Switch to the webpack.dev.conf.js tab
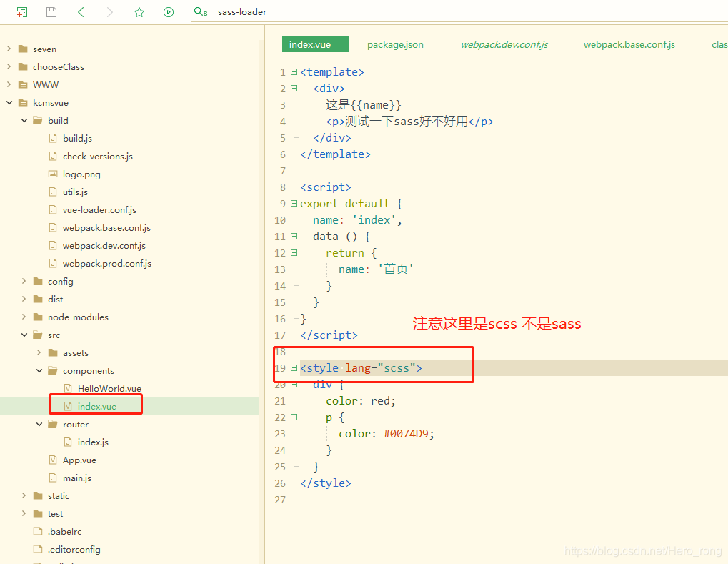Image resolution: width=728 pixels, height=564 pixels. 504,44
